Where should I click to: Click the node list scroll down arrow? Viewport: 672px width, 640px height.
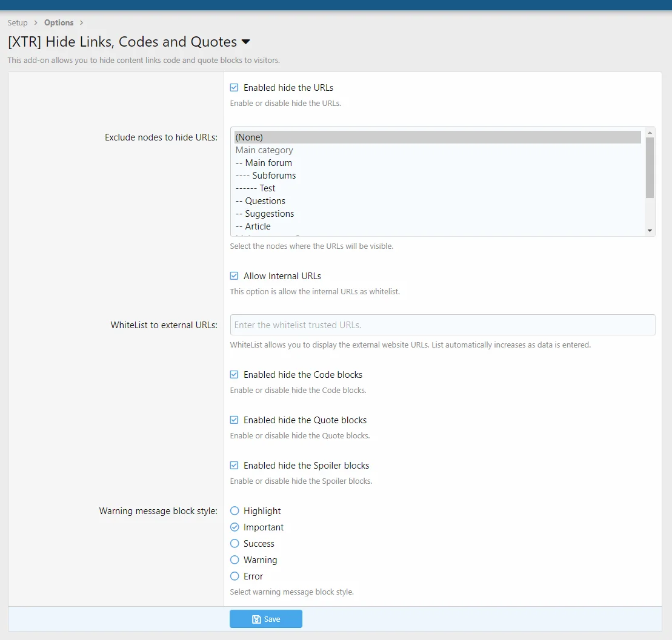coord(650,231)
